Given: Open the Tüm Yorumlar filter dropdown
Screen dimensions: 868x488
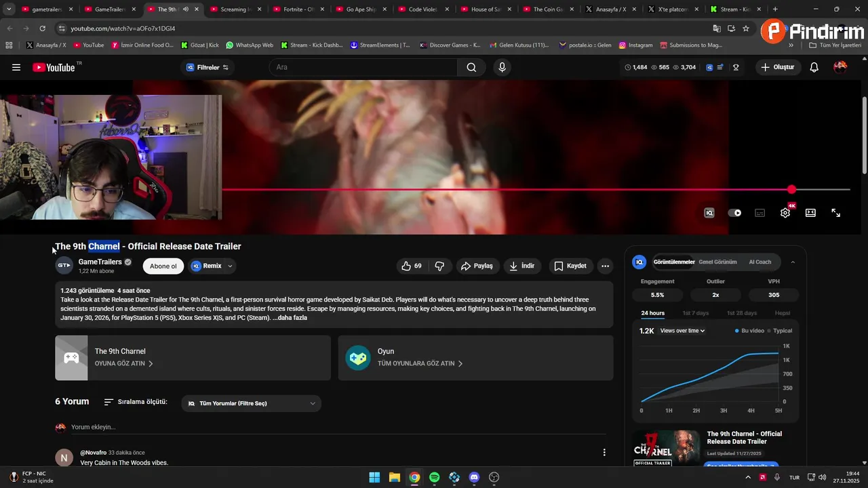Looking at the screenshot, I should (251, 403).
